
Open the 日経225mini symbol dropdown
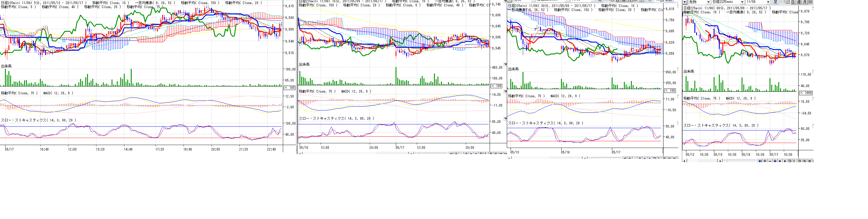point(742,2)
